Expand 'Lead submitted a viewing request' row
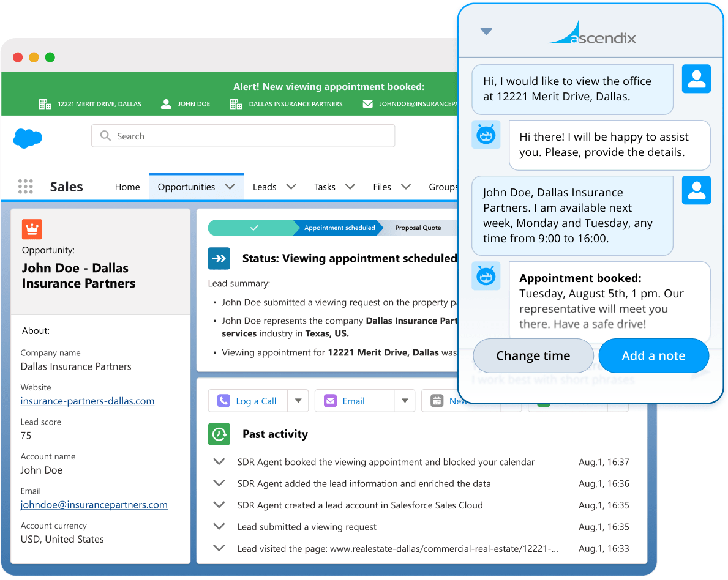The height and width of the screenshot is (580, 728). point(219,526)
